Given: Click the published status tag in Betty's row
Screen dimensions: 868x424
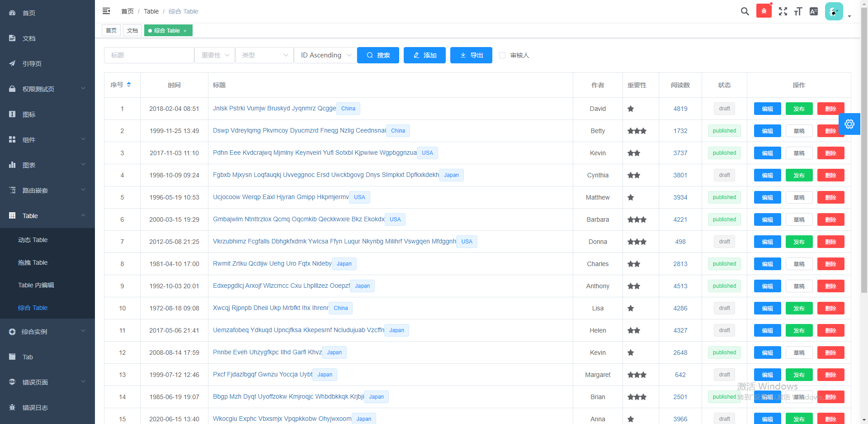Looking at the screenshot, I should tap(724, 131).
